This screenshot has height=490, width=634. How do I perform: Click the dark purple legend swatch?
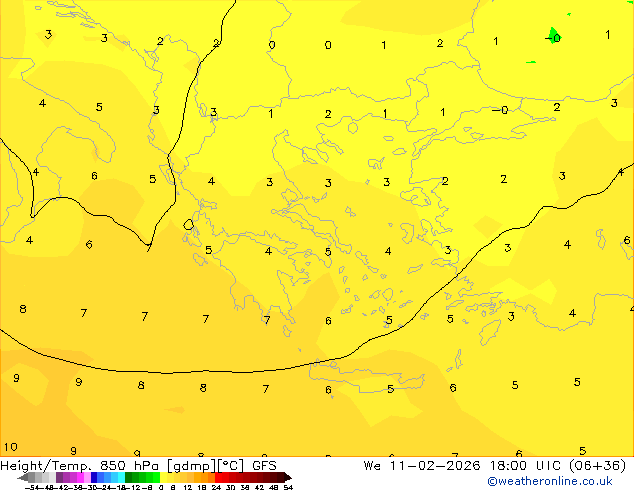tap(59, 477)
